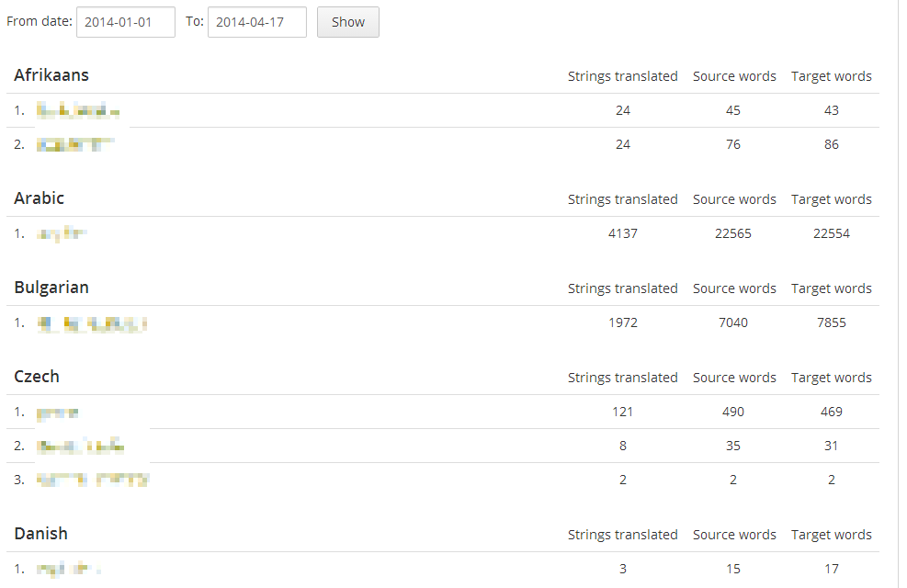This screenshot has height=588, width=907.
Task: Click the Czech section heading
Action: [x=37, y=377]
